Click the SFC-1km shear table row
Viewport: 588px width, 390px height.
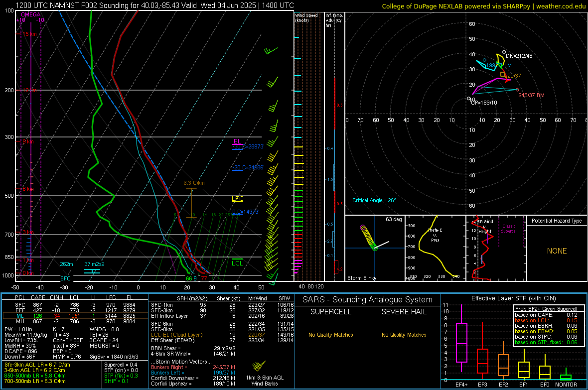click(222, 305)
